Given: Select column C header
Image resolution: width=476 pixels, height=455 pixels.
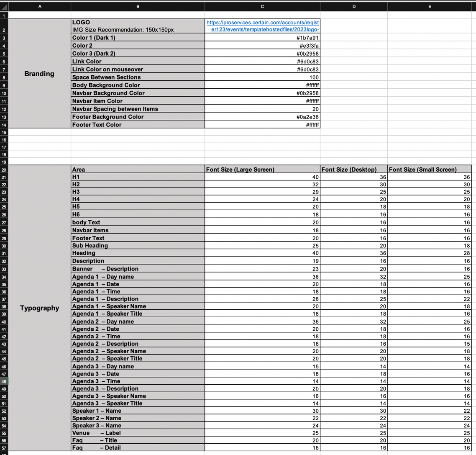Looking at the screenshot, I should pos(262,6).
